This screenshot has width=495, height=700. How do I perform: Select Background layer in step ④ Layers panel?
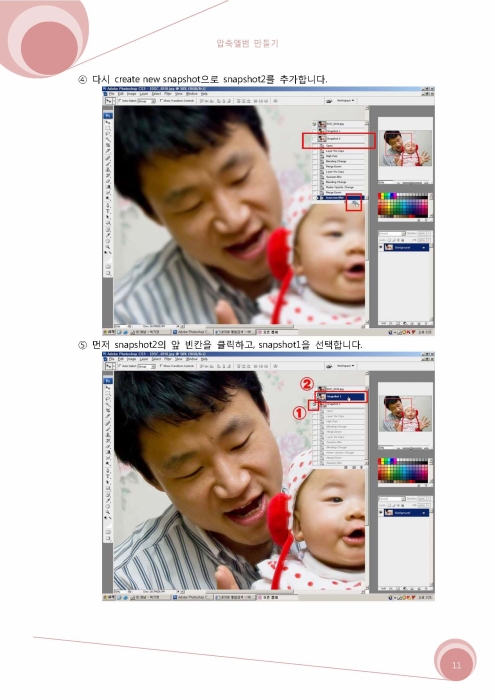click(407, 247)
